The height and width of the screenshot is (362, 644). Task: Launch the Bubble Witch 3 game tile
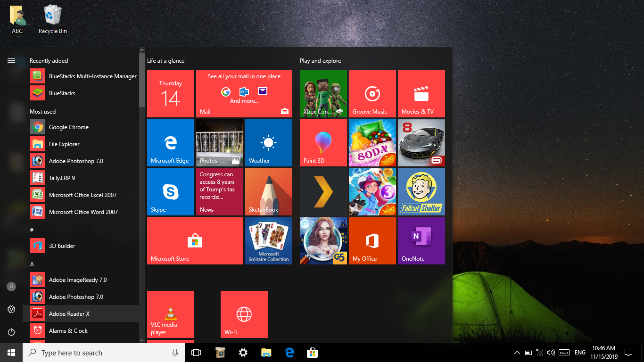coord(372,192)
